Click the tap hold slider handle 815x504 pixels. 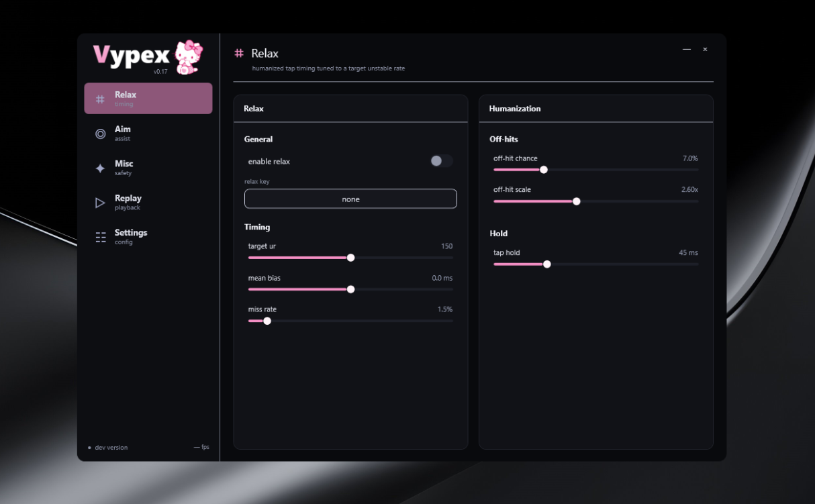547,264
